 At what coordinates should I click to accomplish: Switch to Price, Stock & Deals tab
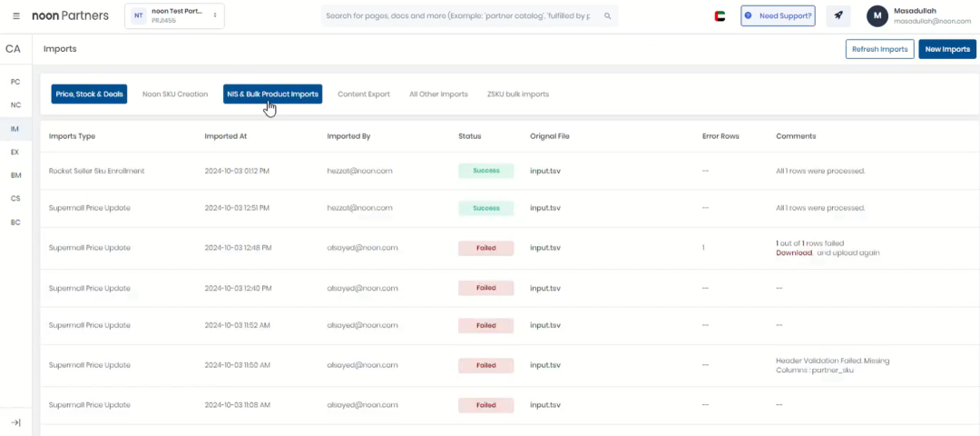[89, 94]
